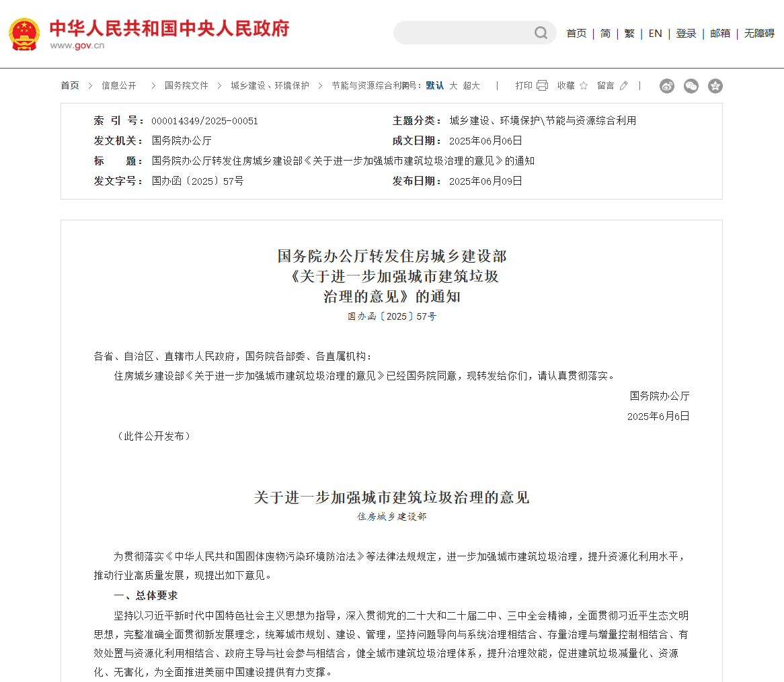Share the page via WeChat icon
This screenshot has height=682, width=784.
(691, 86)
